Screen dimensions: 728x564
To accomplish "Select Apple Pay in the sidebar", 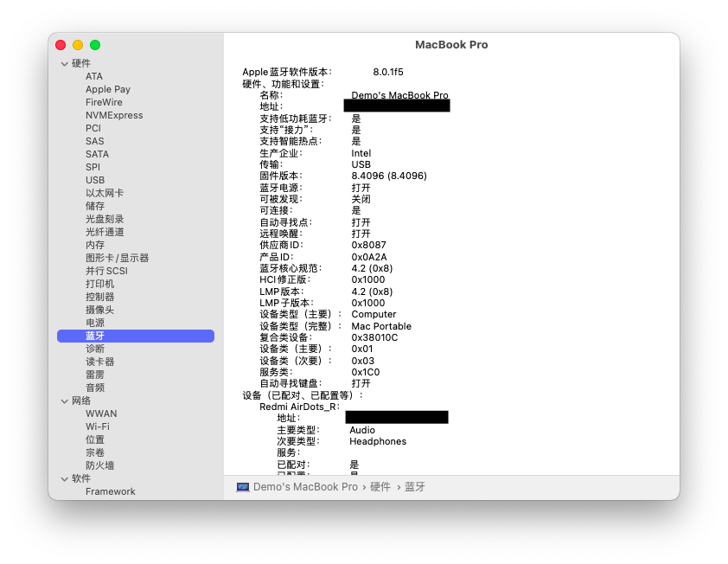I will [x=108, y=89].
